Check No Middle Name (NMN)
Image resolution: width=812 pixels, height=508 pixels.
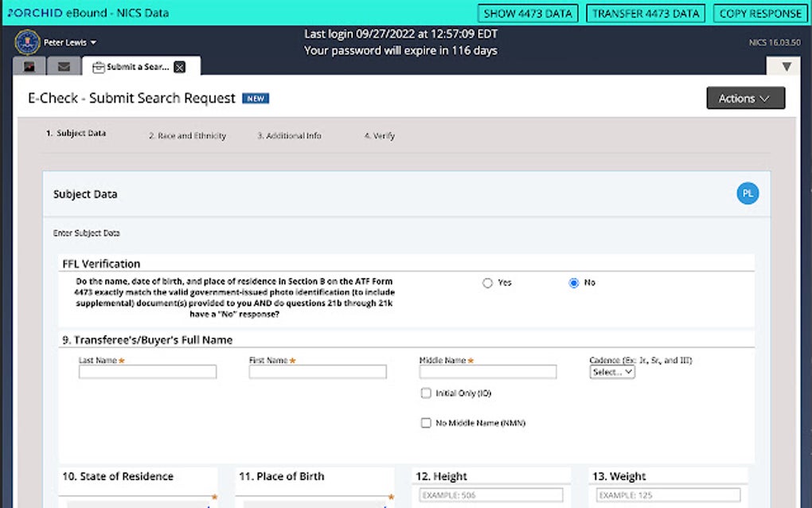pyautogui.click(x=426, y=423)
